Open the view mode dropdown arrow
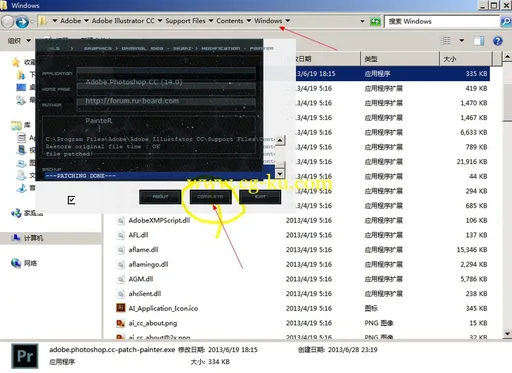The width and height of the screenshot is (512, 373). pos(462,41)
